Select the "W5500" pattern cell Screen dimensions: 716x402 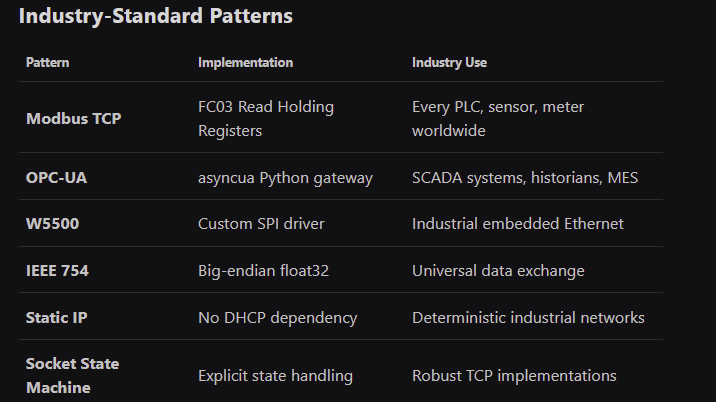52,224
